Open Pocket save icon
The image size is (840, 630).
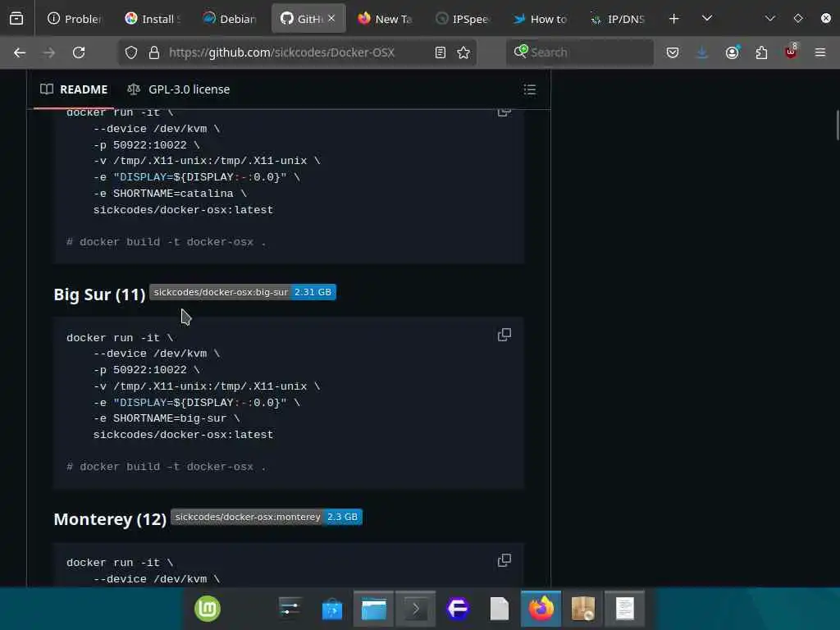tap(673, 52)
